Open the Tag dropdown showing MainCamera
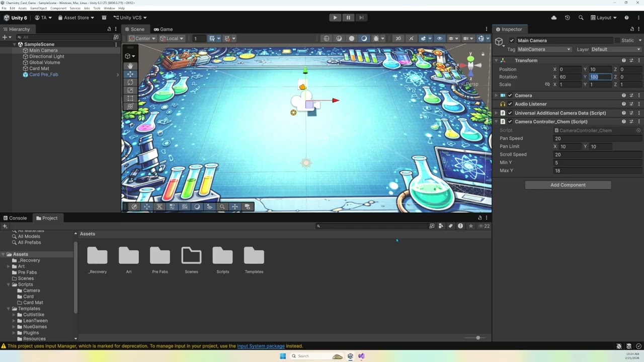This screenshot has width=644, height=362. 544,49
